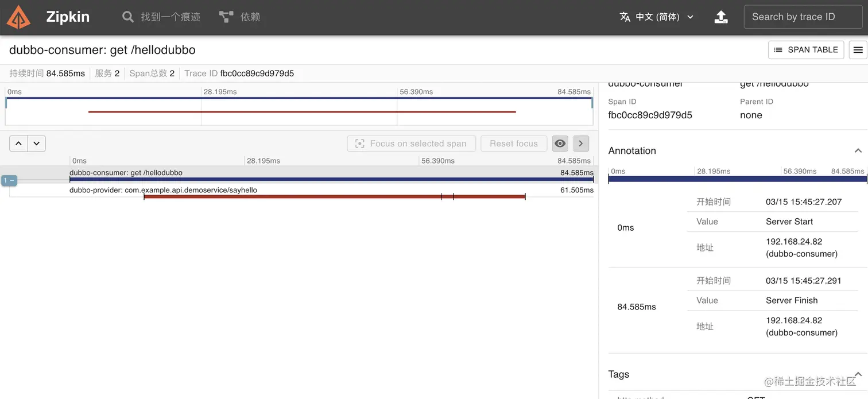Viewport: 868px width, 399px height.
Task: Click the blue Annotation timeline bar
Action: pyautogui.click(x=737, y=180)
